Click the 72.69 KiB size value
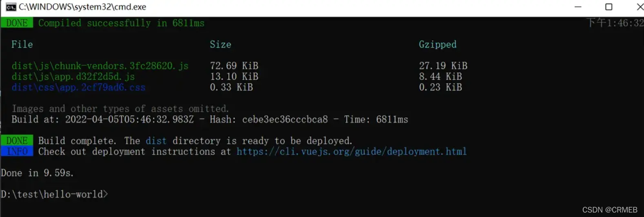The height and width of the screenshot is (217, 644). [x=234, y=66]
